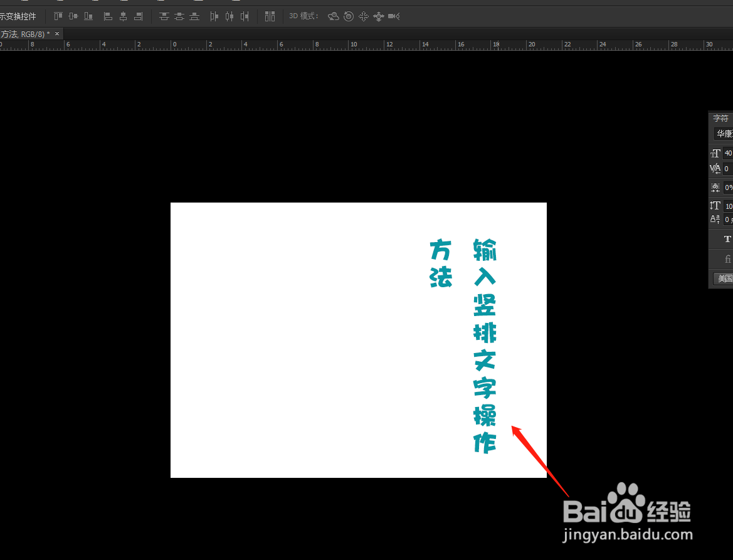Close the 方法 document tab
The height and width of the screenshot is (560, 733).
[56, 33]
